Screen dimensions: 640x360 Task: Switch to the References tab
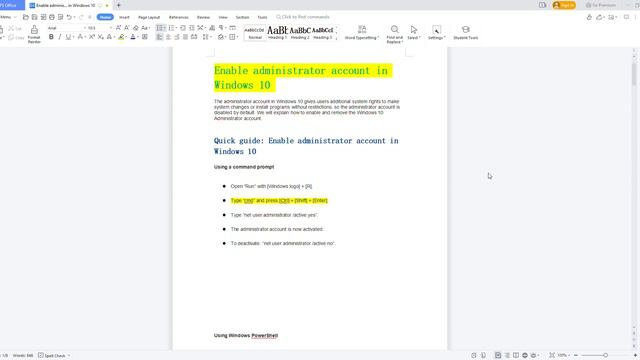point(179,17)
